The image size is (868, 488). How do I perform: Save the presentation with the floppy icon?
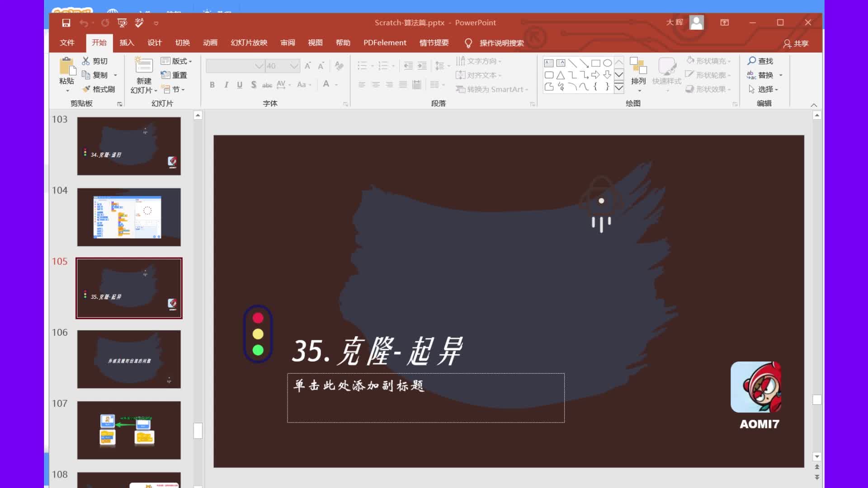[x=66, y=23]
